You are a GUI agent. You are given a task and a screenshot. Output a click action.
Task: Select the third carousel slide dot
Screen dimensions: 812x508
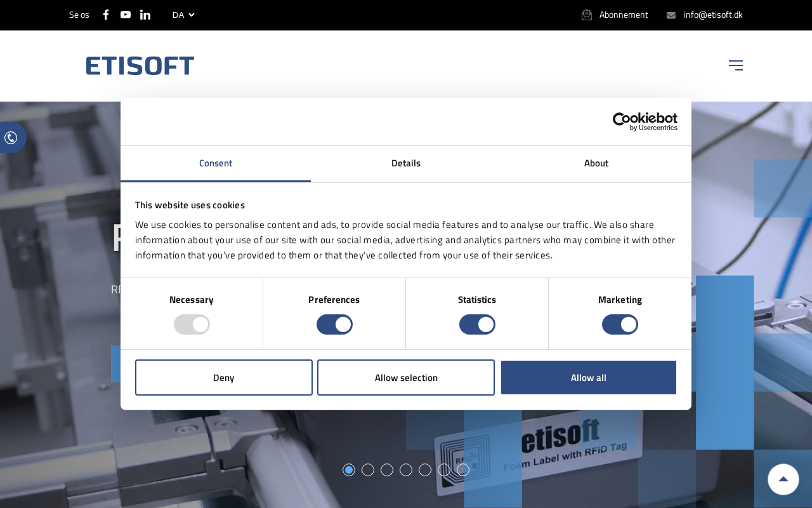(387, 470)
